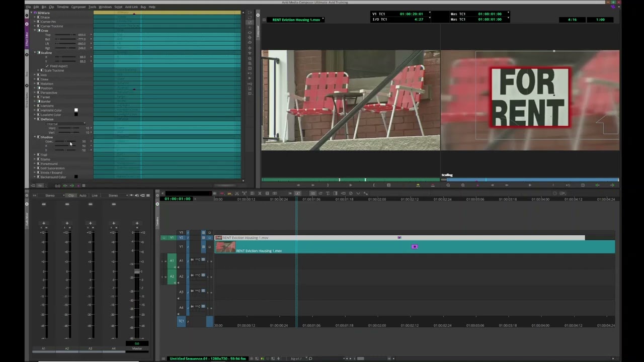
Task: Collapse the Defocus parameter group
Action: [x=35, y=119]
